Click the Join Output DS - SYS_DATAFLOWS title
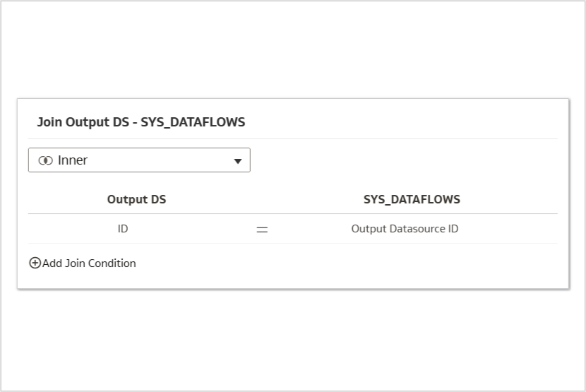Viewport: 586px width, 392px height. pyautogui.click(x=141, y=122)
